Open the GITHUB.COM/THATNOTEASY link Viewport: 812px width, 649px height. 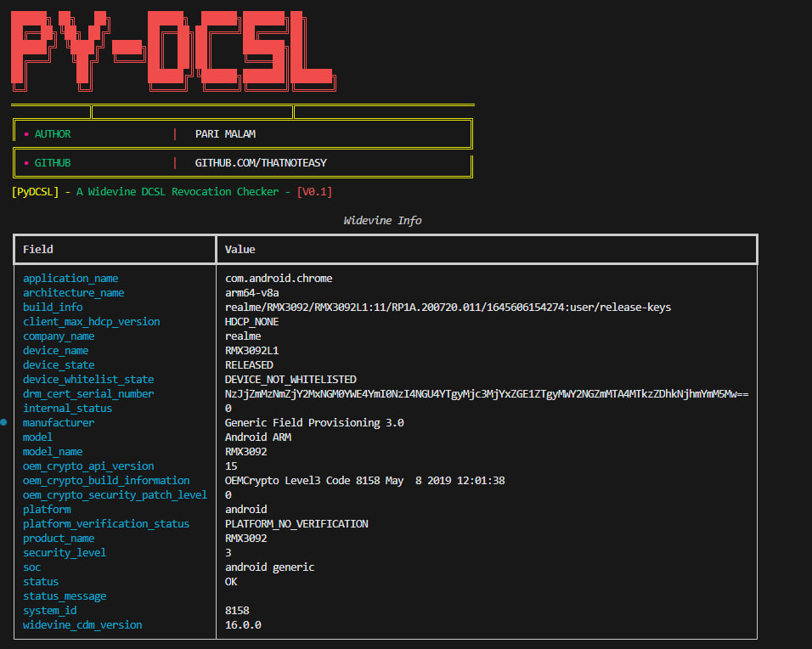[x=261, y=163]
